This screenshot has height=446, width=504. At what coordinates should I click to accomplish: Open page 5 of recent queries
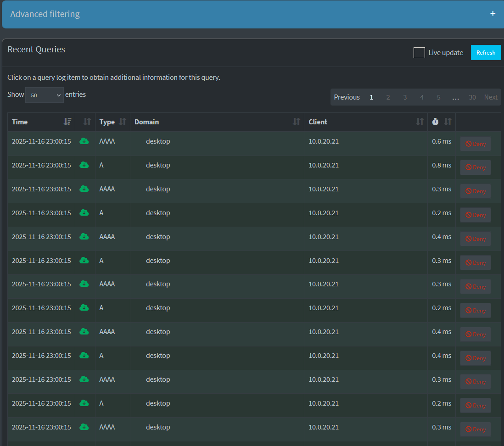(x=438, y=97)
